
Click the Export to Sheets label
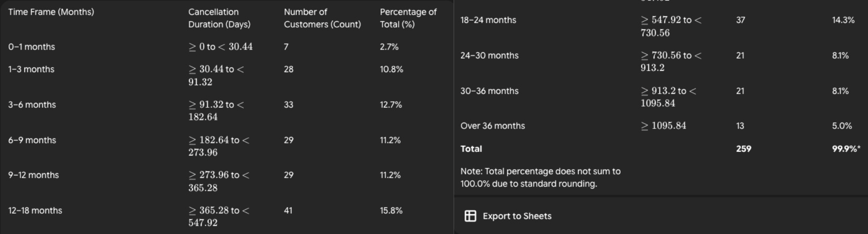point(517,216)
